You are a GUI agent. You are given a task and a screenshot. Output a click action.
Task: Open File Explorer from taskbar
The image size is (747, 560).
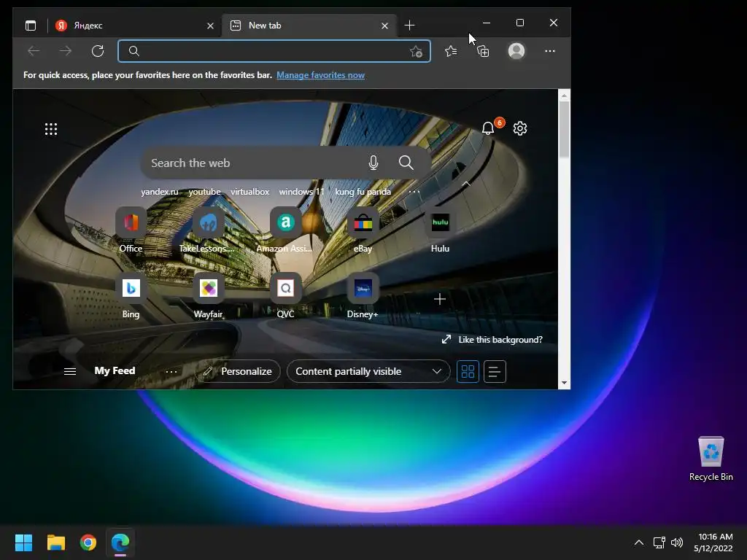coord(56,542)
